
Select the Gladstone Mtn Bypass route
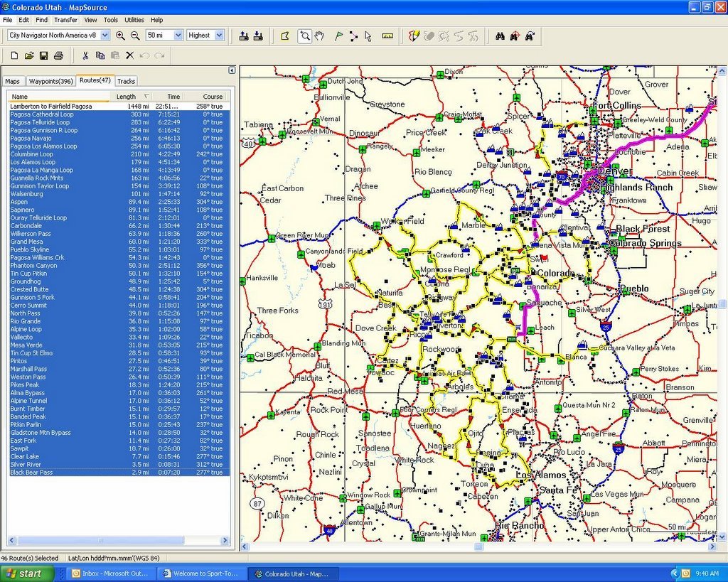(x=118, y=433)
